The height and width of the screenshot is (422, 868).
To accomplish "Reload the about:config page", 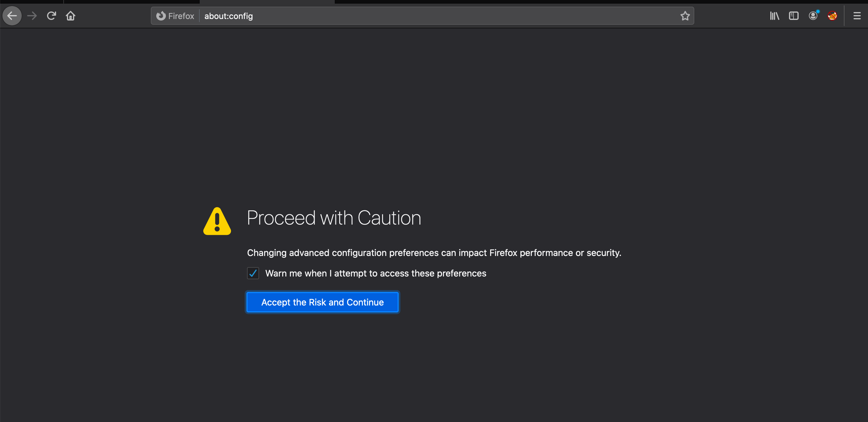I will pos(51,16).
